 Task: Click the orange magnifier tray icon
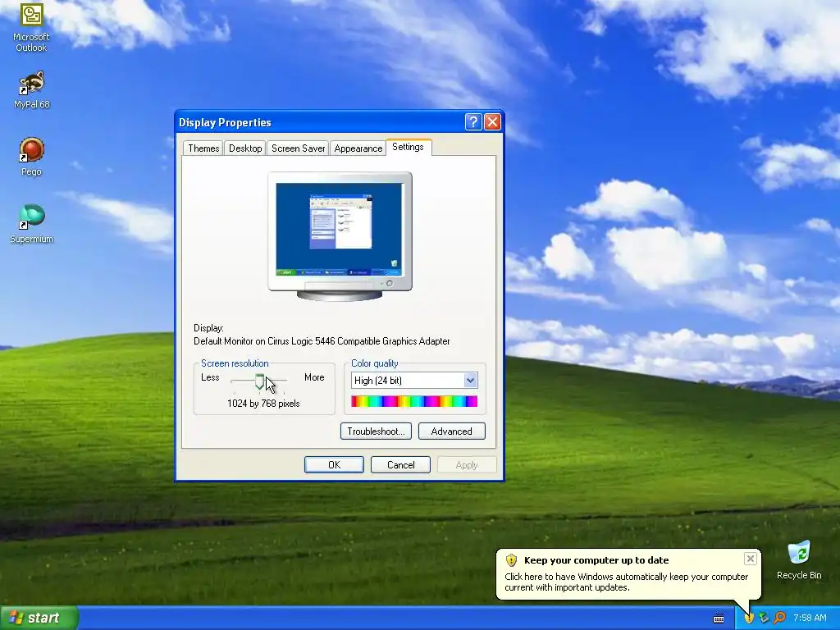point(779,618)
